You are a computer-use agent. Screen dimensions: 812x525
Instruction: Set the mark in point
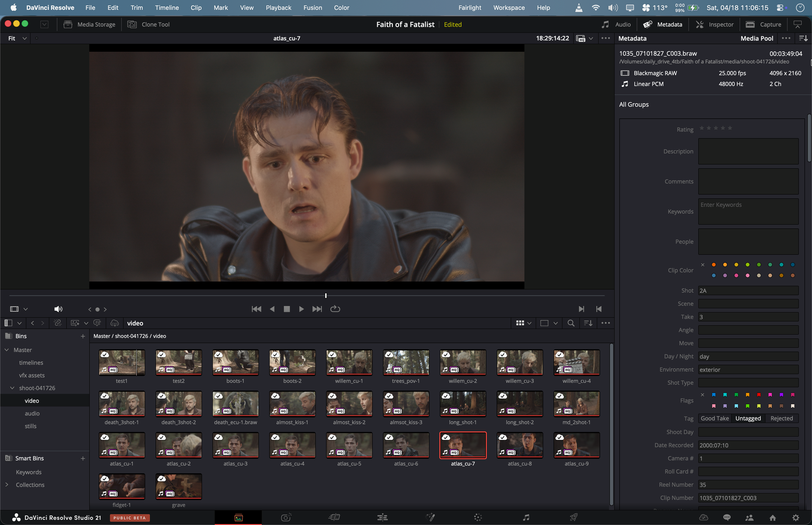[581, 309]
